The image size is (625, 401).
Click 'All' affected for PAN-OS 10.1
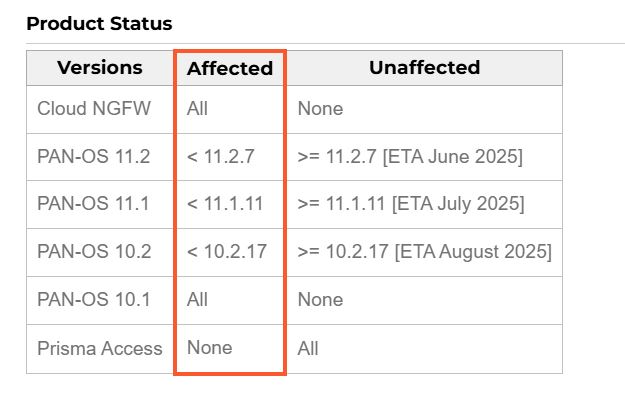click(197, 299)
